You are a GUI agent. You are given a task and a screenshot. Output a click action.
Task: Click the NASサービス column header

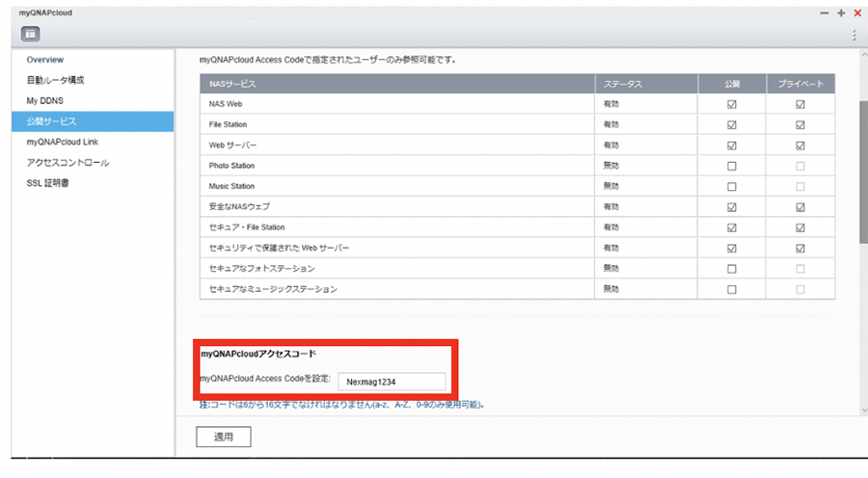tap(397, 84)
